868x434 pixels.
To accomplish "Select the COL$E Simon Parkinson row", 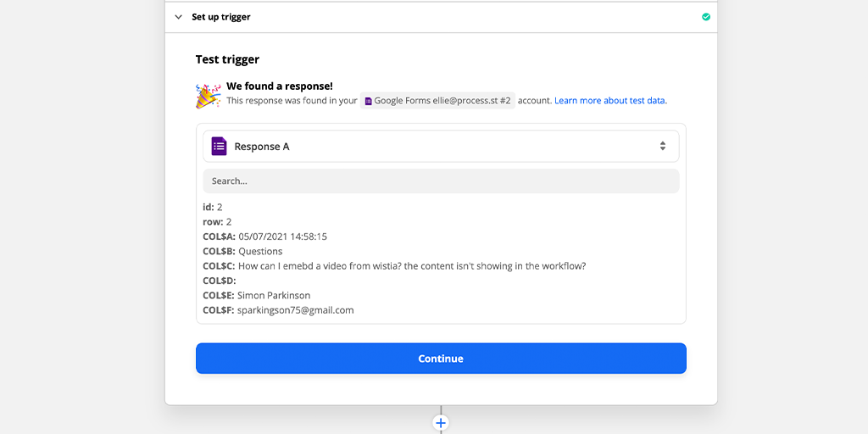I will pos(256,295).
